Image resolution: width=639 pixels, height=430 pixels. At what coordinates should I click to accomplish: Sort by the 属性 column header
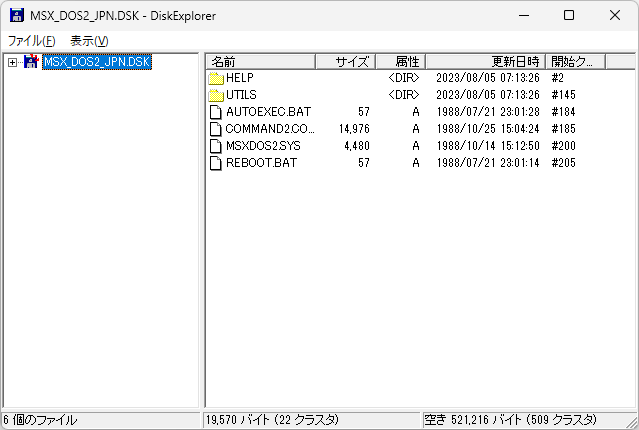click(x=401, y=62)
